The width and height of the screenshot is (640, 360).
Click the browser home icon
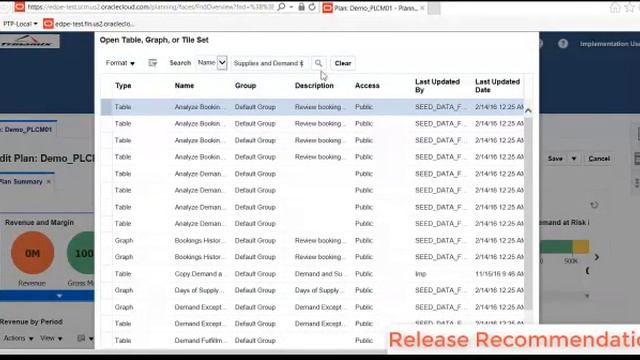point(615,7)
